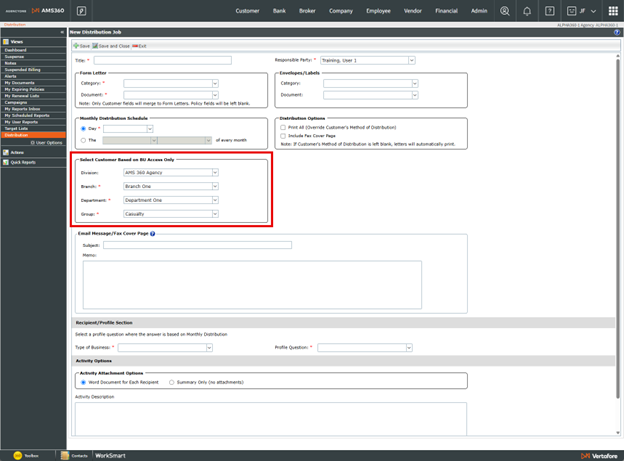Open My Scheduled Reports in sidebar
This screenshot has height=461, width=624.
pyautogui.click(x=27, y=115)
